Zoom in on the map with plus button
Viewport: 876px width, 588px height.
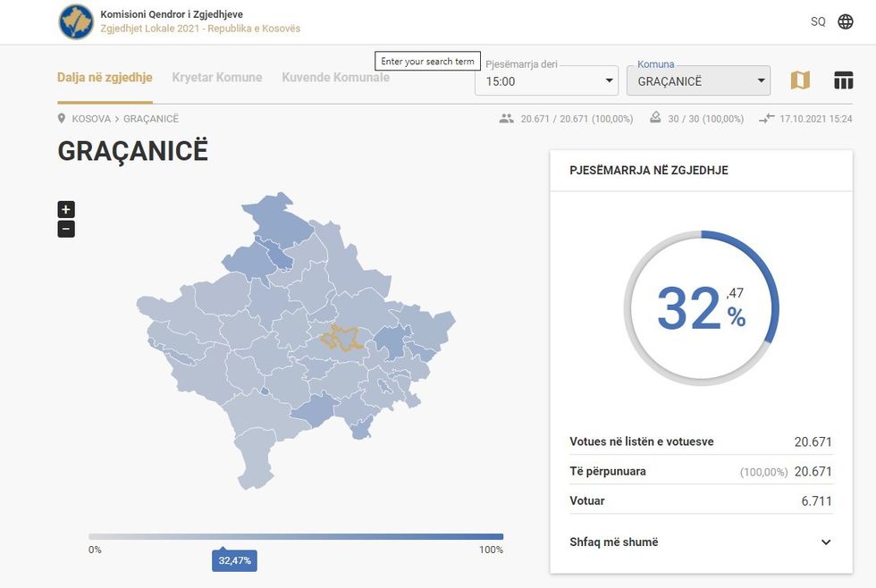[66, 209]
